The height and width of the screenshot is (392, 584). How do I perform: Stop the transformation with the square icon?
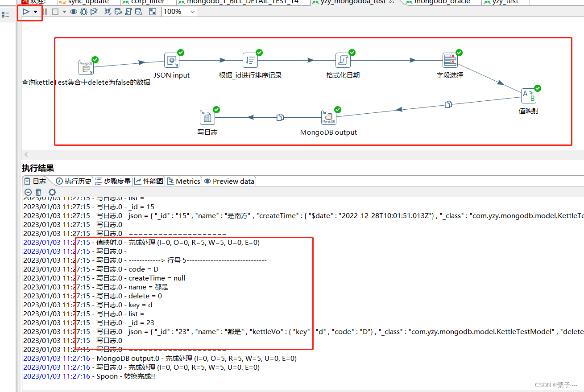point(55,12)
